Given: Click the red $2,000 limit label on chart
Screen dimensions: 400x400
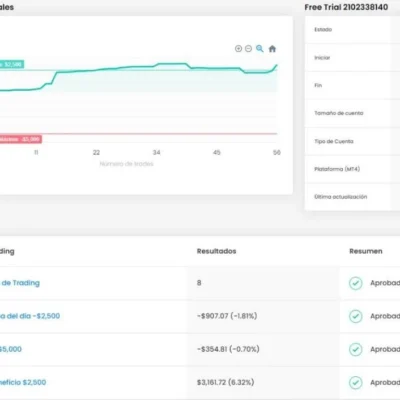Looking at the screenshot, I should 21,139.
